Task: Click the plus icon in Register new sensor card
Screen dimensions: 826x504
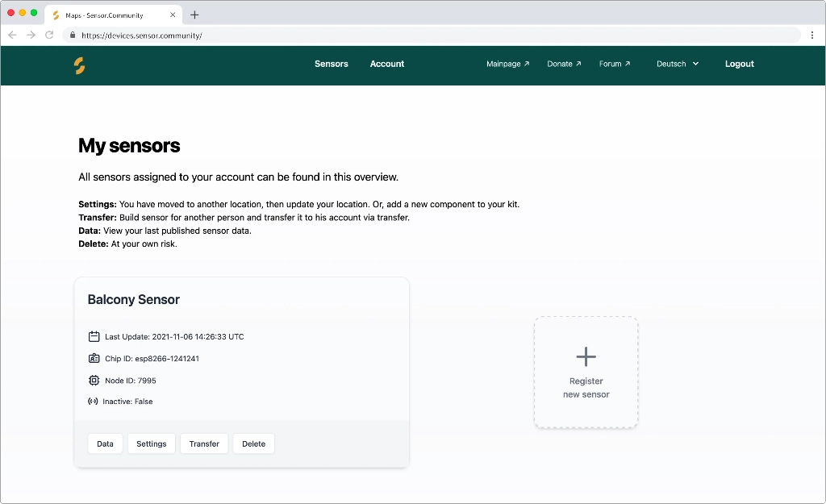Action: click(586, 356)
